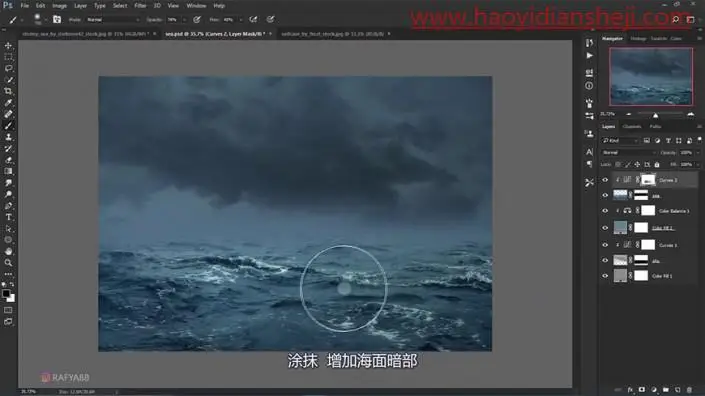The width and height of the screenshot is (705, 396).
Task: Select the Lasso tool
Action: (9, 68)
